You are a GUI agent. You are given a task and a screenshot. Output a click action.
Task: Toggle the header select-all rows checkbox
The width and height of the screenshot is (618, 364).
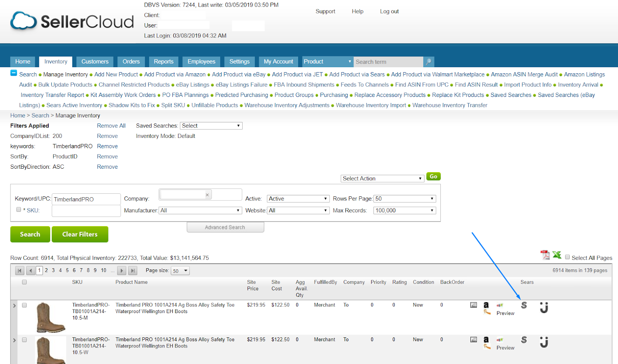[24, 282]
